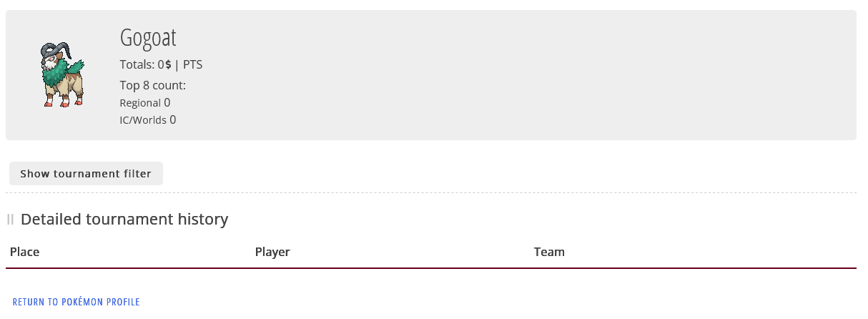Click the Regional 0 count
The image size is (868, 319).
point(145,103)
